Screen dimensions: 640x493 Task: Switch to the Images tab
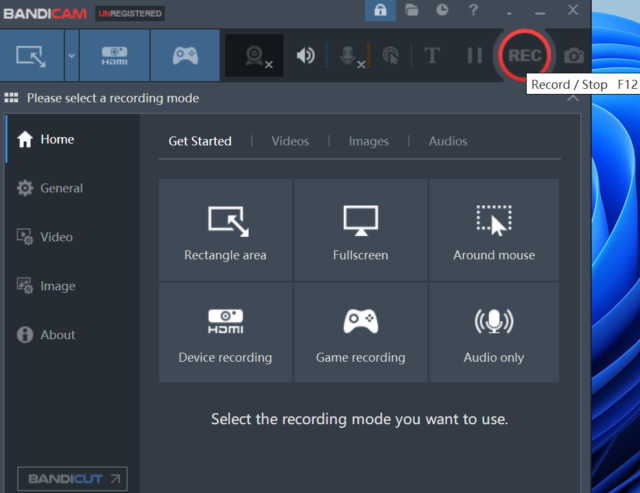[369, 141]
